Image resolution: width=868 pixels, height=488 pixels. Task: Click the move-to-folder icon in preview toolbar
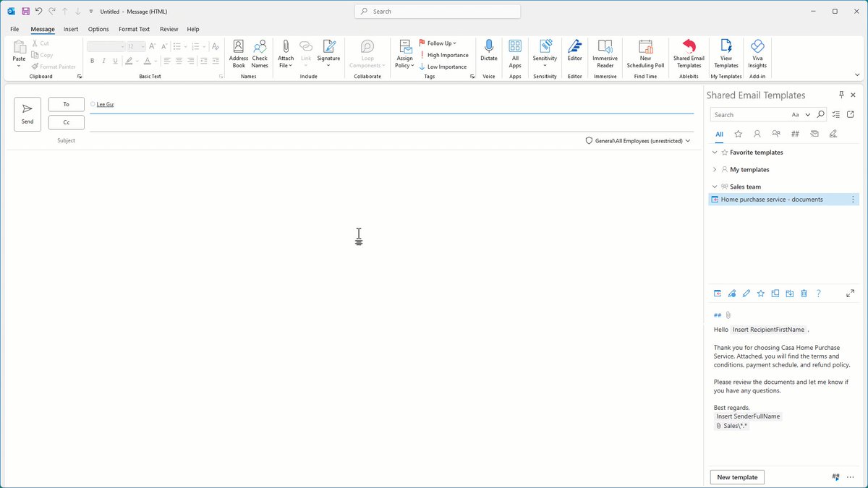(x=790, y=294)
